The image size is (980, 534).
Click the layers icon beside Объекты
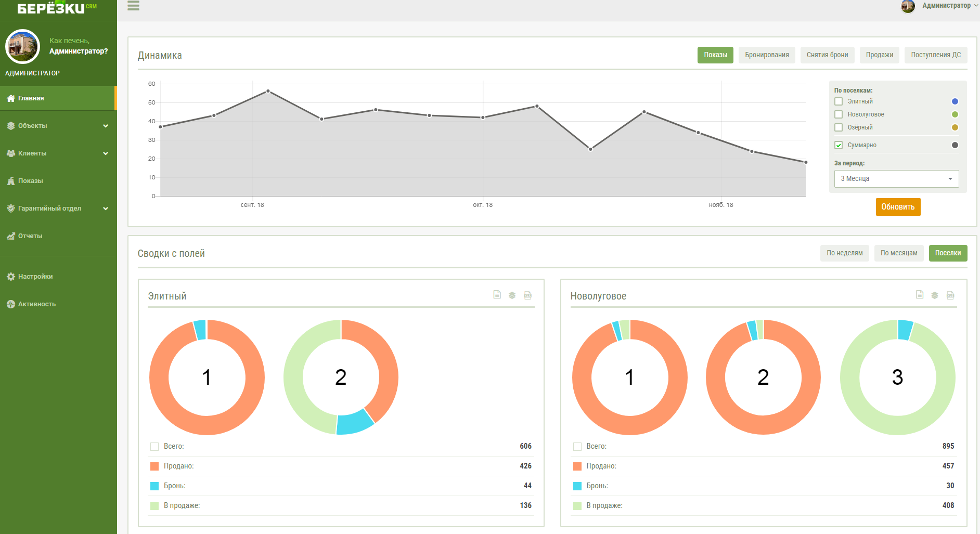point(11,126)
